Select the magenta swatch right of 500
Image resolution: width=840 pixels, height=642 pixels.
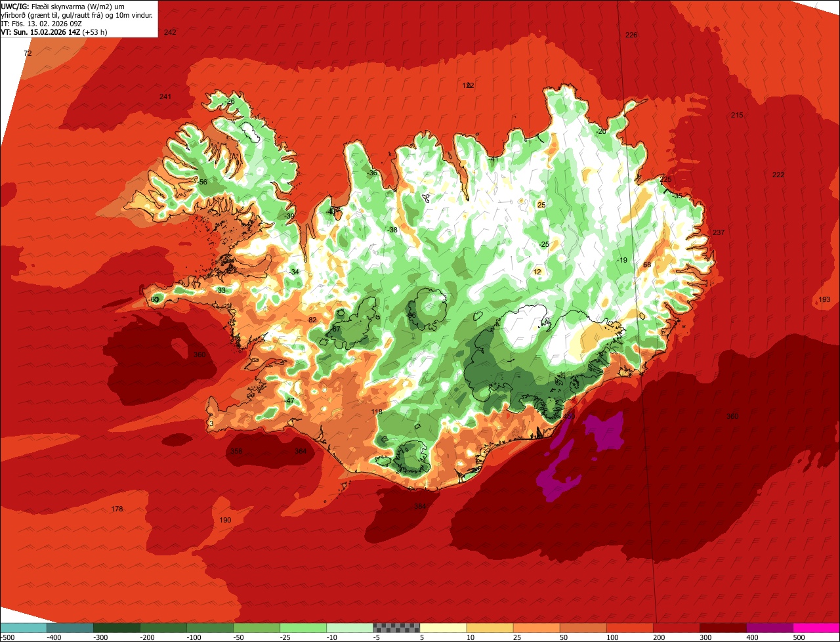pos(816,627)
